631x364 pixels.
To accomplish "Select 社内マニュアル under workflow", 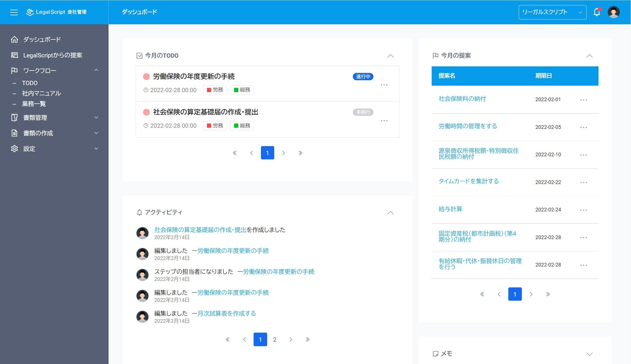I will pyautogui.click(x=41, y=93).
